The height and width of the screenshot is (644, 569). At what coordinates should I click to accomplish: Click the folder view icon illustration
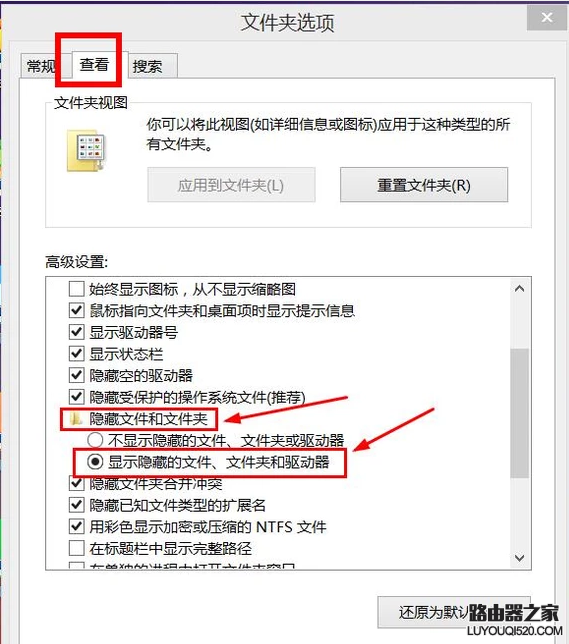[87, 151]
